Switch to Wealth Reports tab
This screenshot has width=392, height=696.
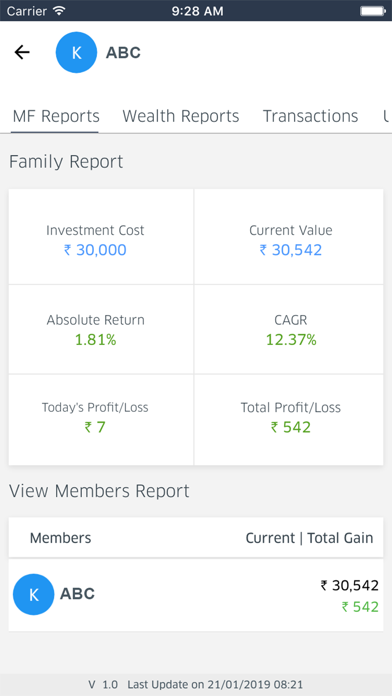point(181,116)
